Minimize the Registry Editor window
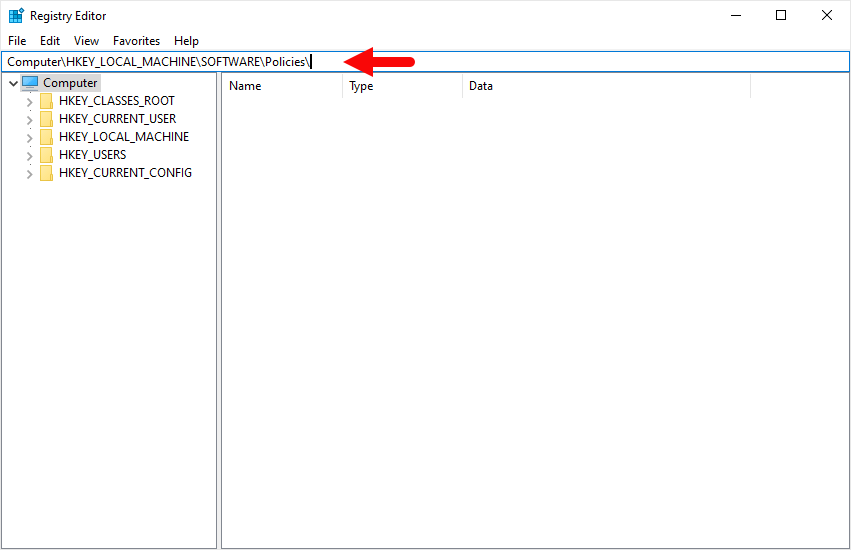 pos(735,15)
